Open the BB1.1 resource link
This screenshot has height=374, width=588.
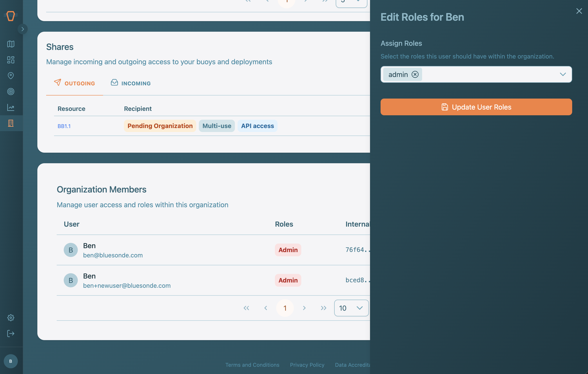point(64,126)
